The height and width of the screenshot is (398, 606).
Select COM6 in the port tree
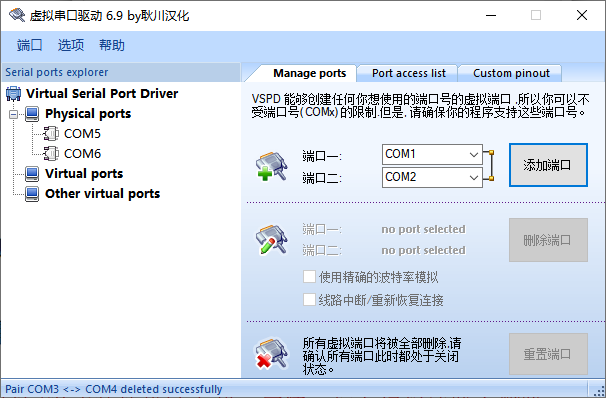coord(82,154)
